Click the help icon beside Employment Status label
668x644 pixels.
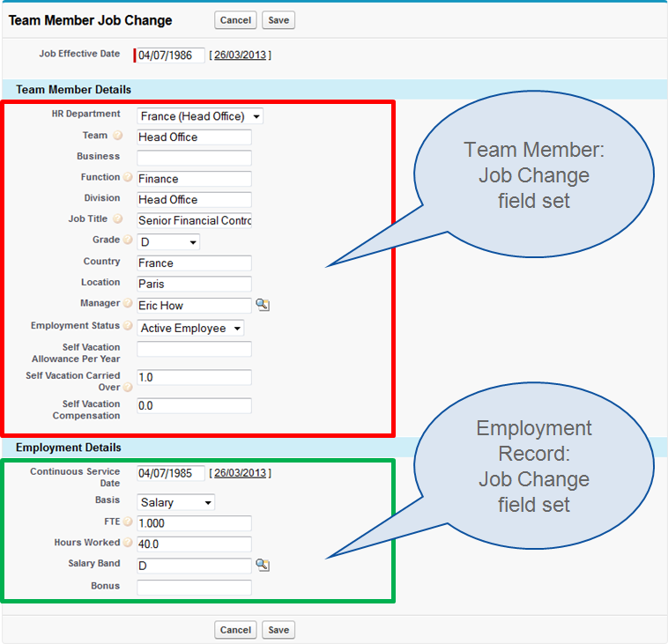pos(128,326)
